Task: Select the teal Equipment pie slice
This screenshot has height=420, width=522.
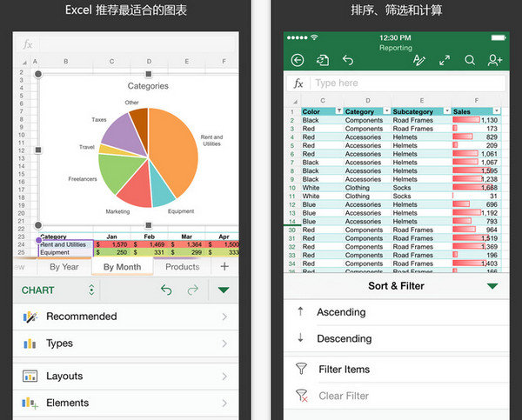Action: (162, 186)
